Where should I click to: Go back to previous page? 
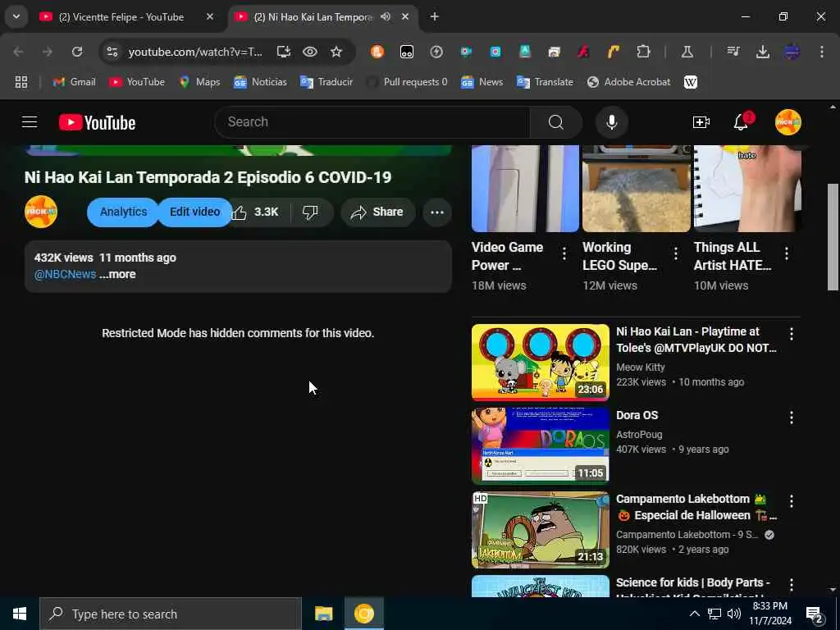pyautogui.click(x=19, y=52)
